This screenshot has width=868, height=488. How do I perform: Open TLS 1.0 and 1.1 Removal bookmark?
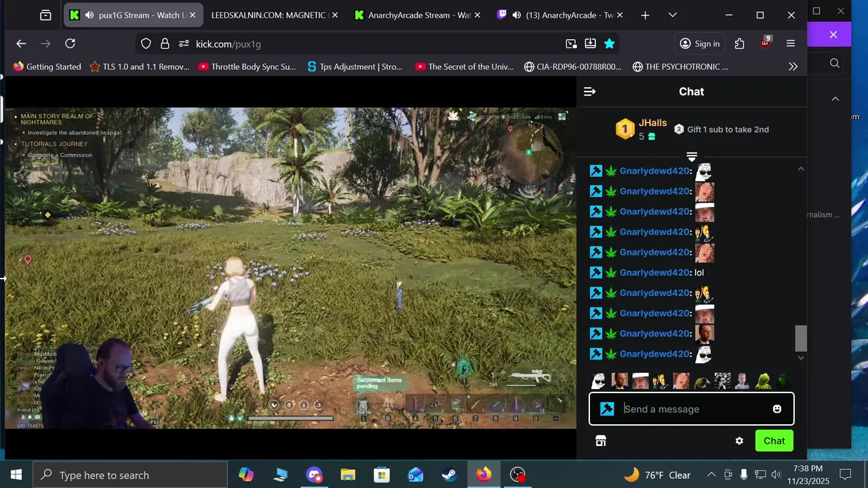click(x=139, y=66)
